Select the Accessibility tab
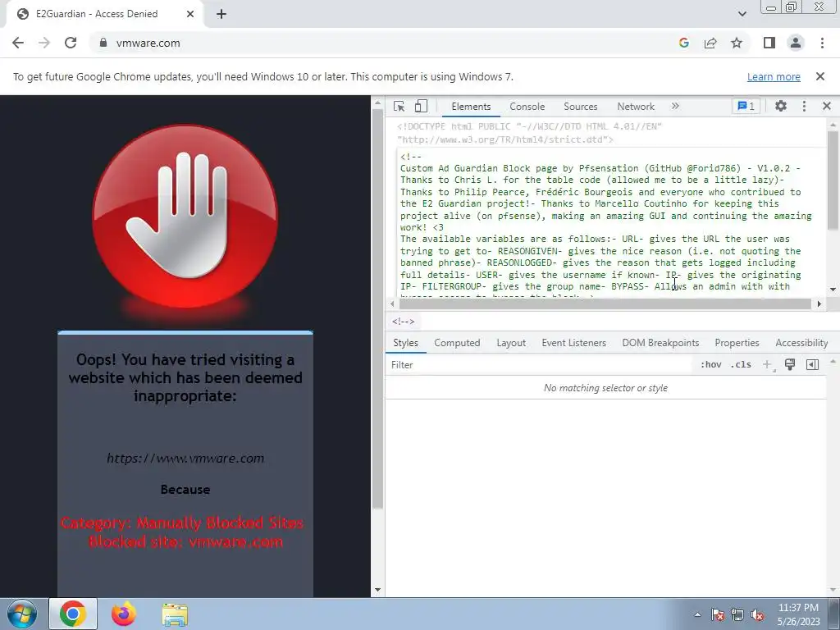Viewport: 840px width, 630px height. [801, 343]
